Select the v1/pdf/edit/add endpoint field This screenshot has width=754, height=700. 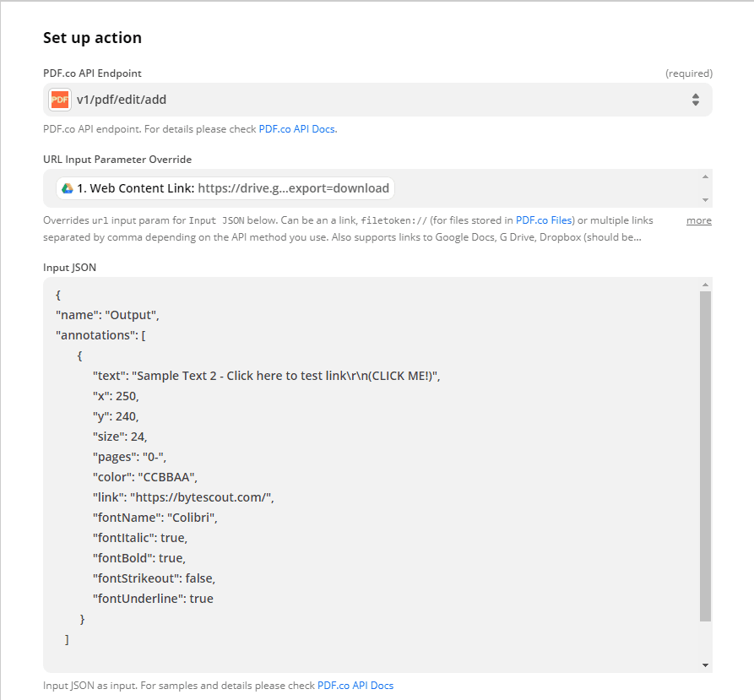coord(372,100)
